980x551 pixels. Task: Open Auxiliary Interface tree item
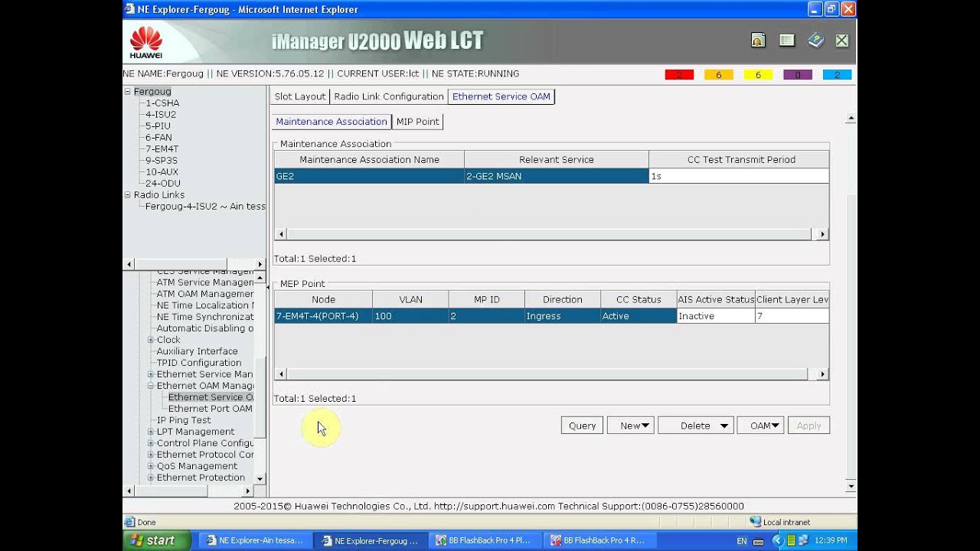pos(197,351)
